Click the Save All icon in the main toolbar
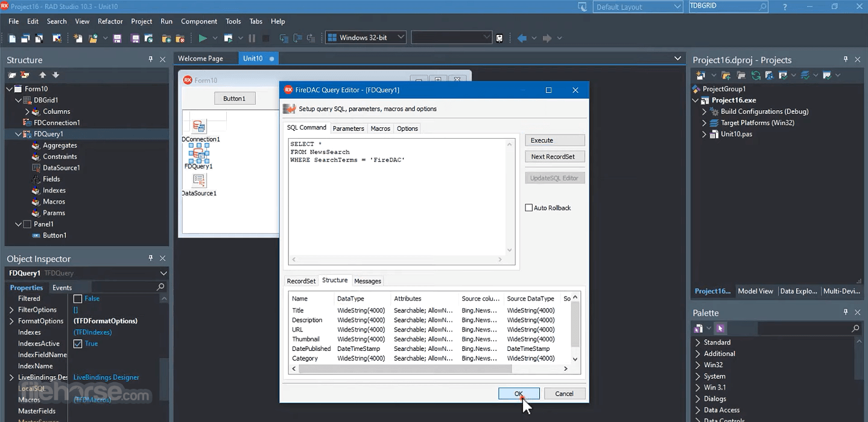This screenshot has height=422, width=868. click(135, 39)
